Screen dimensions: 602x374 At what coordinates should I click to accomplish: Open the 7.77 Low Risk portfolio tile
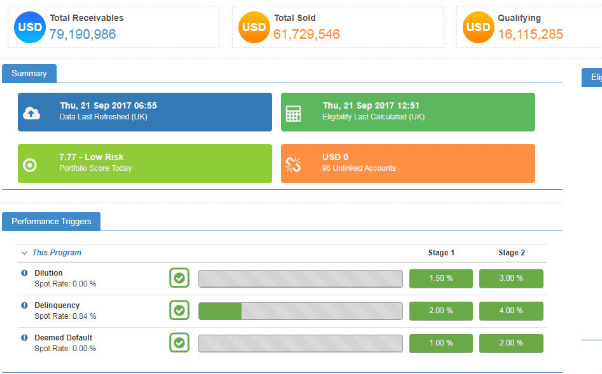[145, 164]
